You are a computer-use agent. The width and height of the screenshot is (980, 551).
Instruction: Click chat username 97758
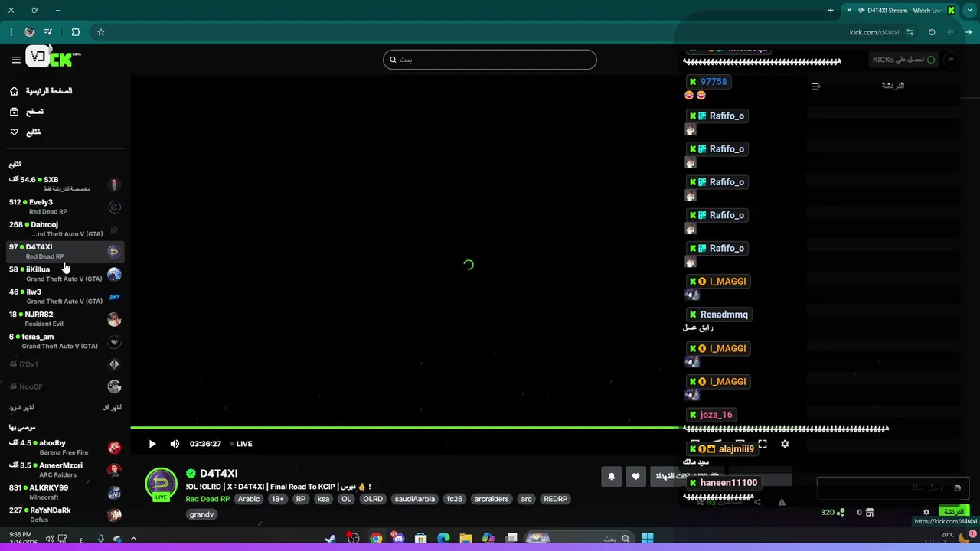coord(714,82)
